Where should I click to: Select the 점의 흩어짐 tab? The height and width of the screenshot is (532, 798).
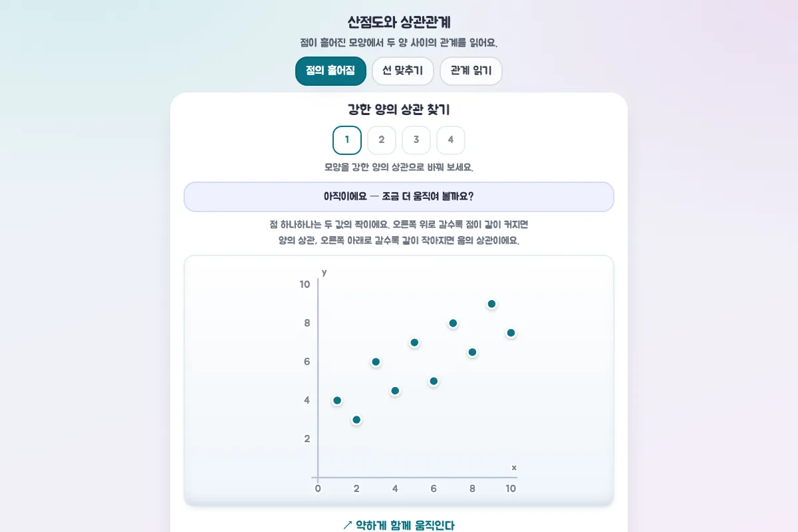point(331,71)
